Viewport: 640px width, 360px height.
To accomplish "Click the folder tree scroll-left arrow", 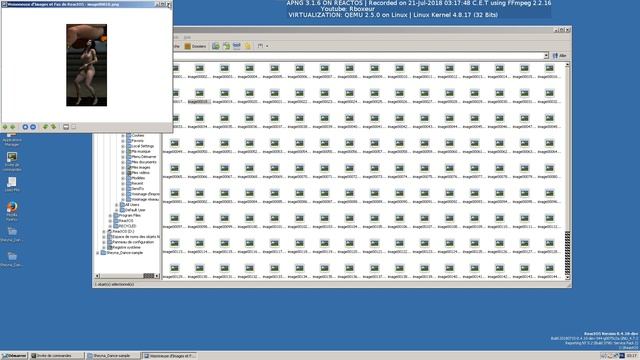I will (97, 276).
